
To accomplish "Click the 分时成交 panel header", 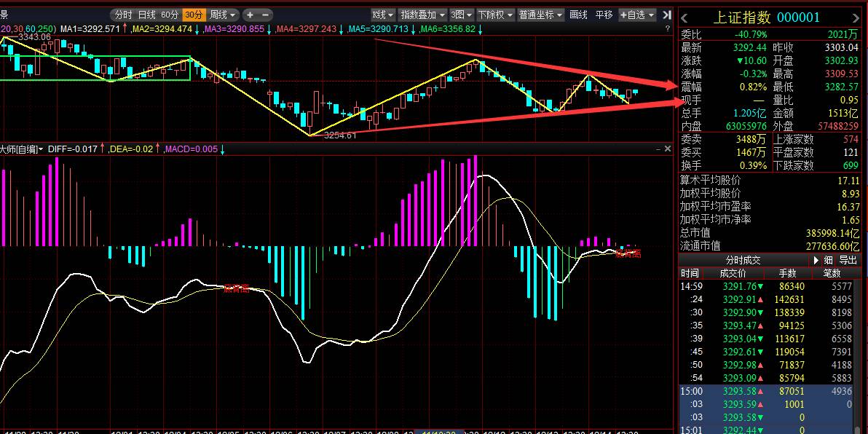I will [x=743, y=260].
